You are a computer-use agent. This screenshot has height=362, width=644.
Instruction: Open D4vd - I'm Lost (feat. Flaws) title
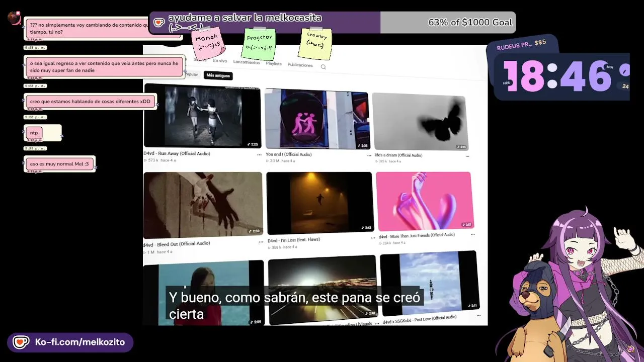coord(294,240)
